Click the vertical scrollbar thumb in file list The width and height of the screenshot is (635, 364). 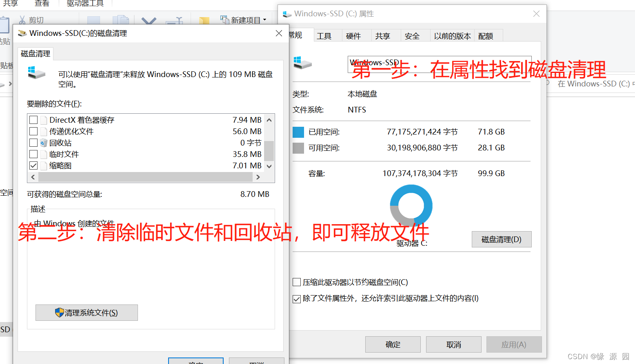269,151
